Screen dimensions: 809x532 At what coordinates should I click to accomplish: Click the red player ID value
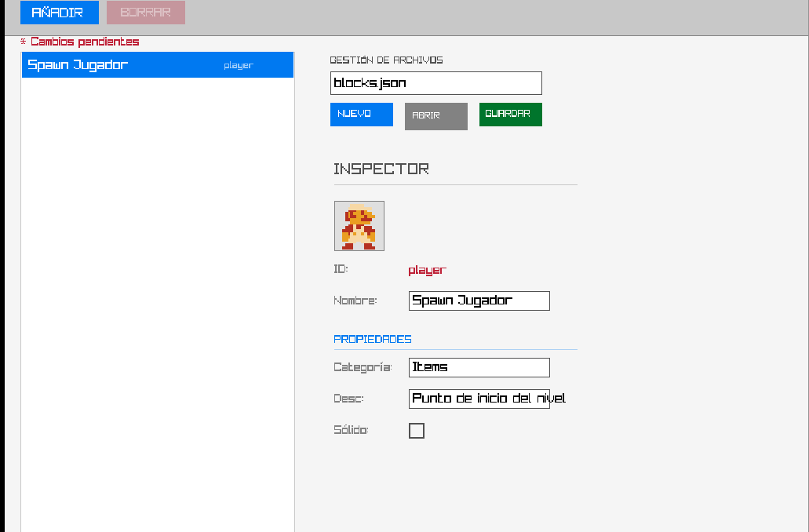tap(427, 270)
